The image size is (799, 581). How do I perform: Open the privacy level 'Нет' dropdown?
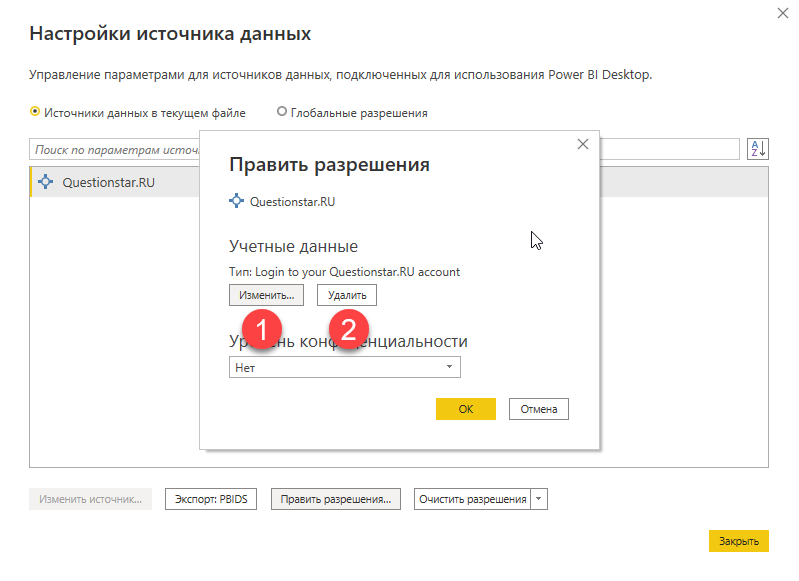click(345, 367)
